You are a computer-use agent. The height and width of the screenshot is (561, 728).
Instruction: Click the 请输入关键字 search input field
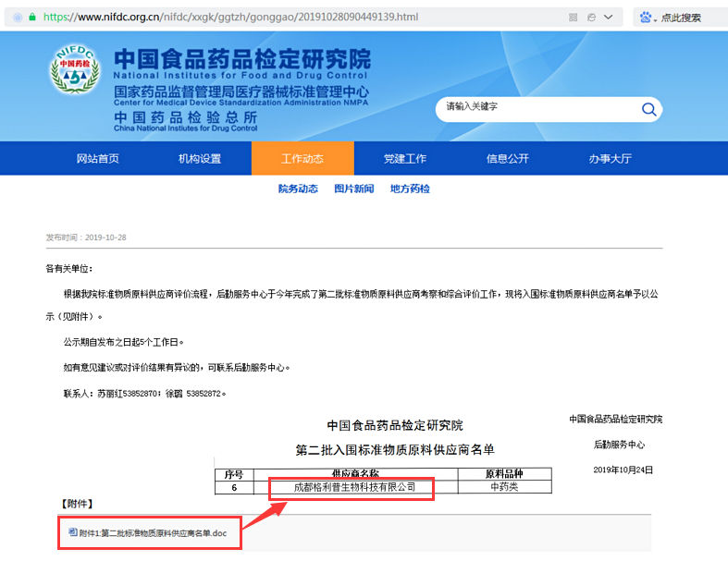(537, 108)
